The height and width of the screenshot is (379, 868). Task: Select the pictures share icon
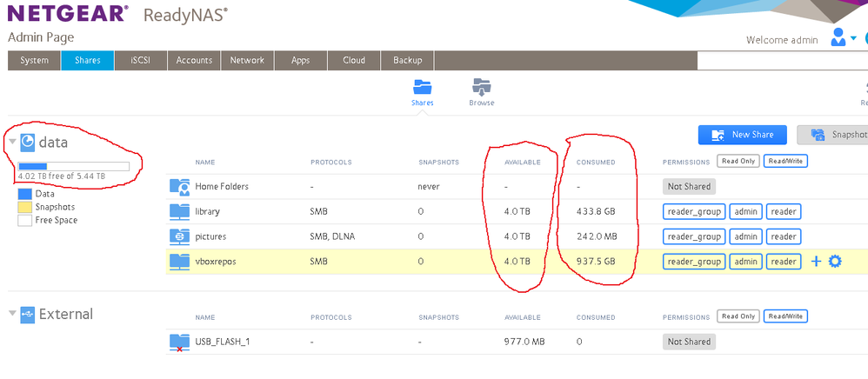[180, 236]
